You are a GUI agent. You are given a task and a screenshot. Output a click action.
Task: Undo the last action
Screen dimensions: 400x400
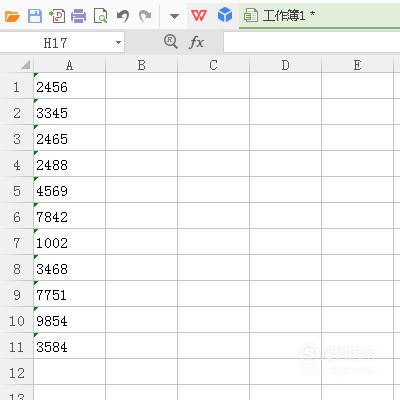click(123, 16)
